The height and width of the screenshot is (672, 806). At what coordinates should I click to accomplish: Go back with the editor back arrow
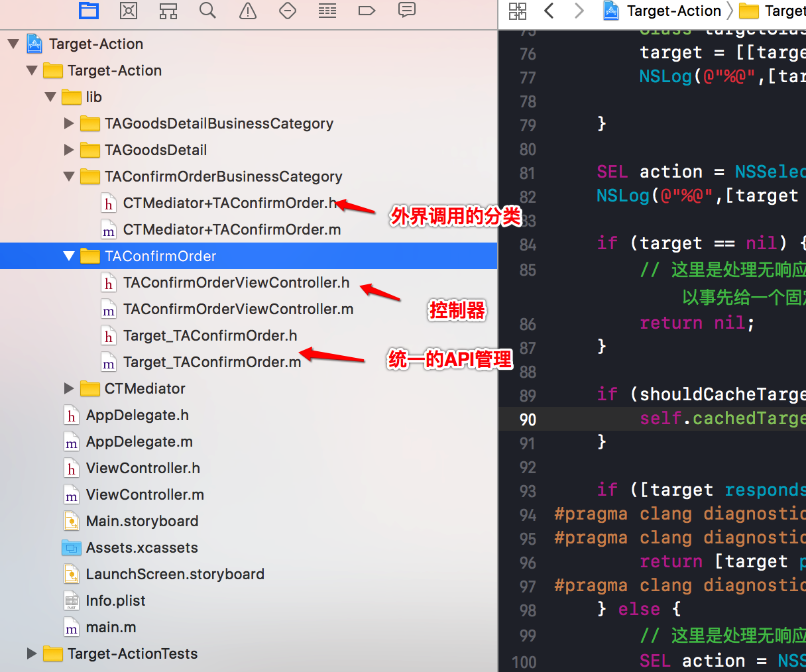tap(549, 11)
